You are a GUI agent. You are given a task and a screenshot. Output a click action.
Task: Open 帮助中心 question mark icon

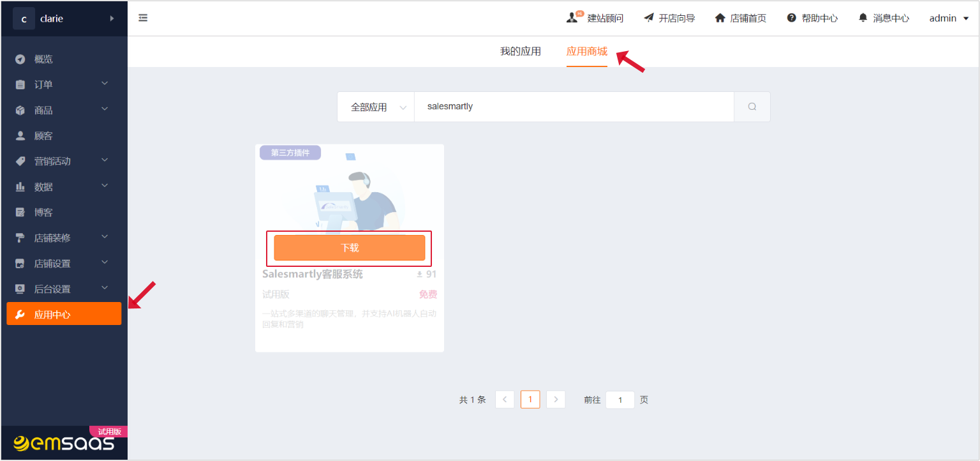tap(792, 18)
